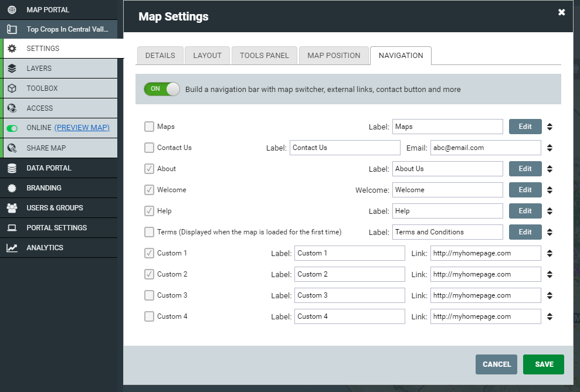Click the Access globe-eye icon
Image resolution: width=580 pixels, height=392 pixels.
(12, 108)
